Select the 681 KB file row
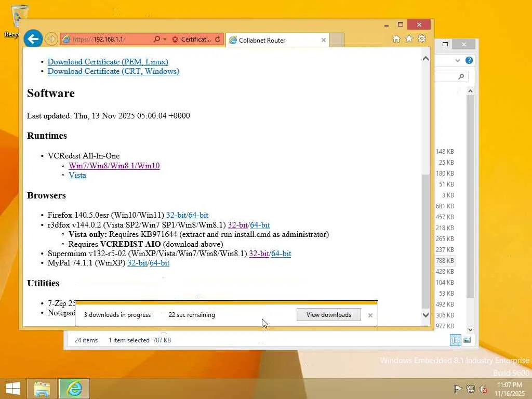This screenshot has width=532, height=399. (x=445, y=206)
